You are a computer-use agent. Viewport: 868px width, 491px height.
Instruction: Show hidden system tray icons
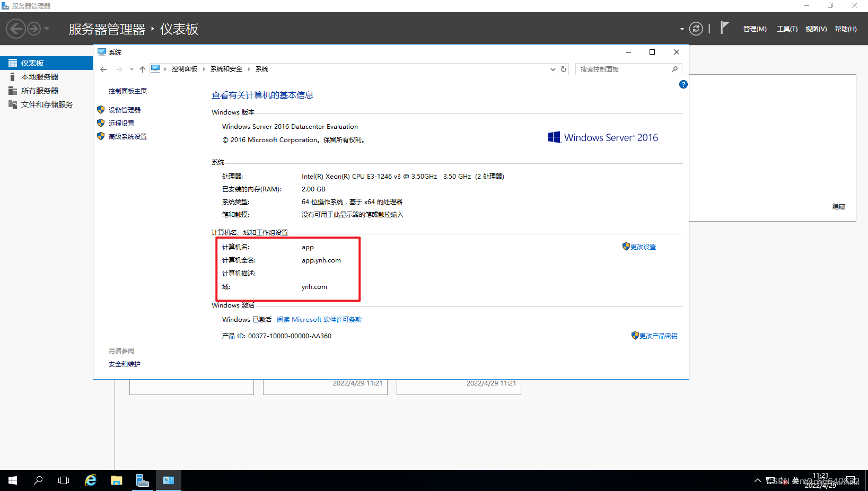pos(757,481)
